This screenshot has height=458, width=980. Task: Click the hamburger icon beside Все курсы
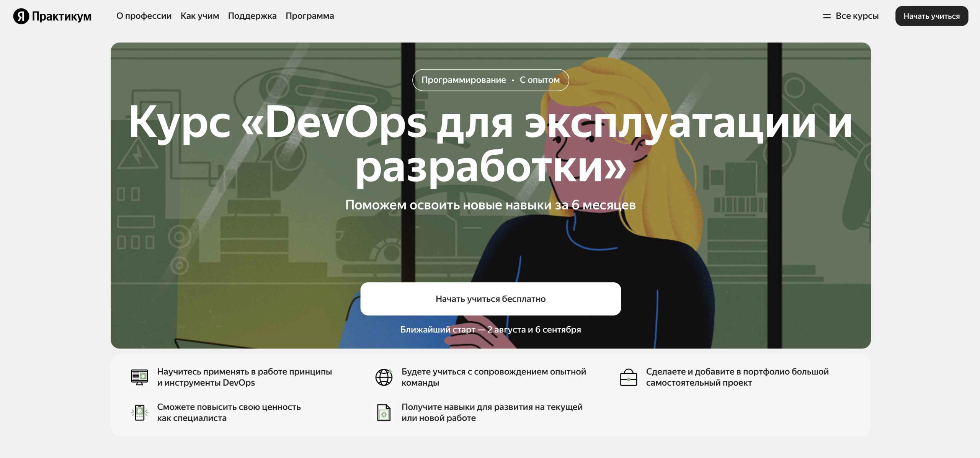827,16
